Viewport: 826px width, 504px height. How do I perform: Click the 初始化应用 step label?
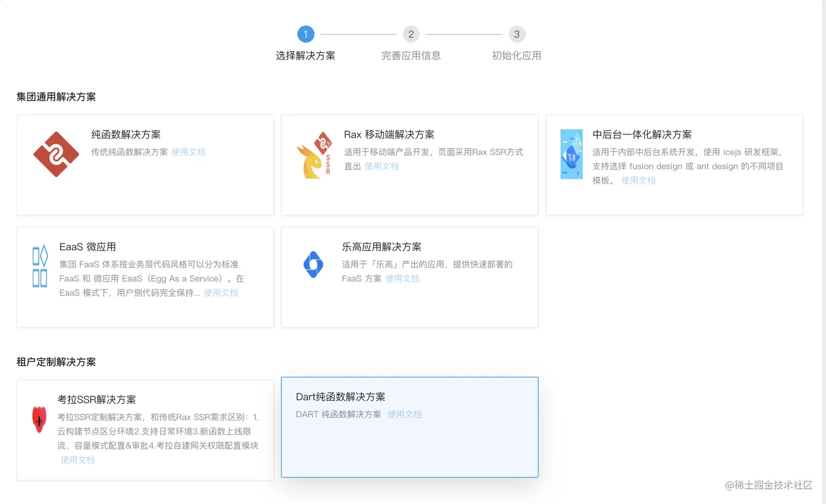click(x=516, y=55)
